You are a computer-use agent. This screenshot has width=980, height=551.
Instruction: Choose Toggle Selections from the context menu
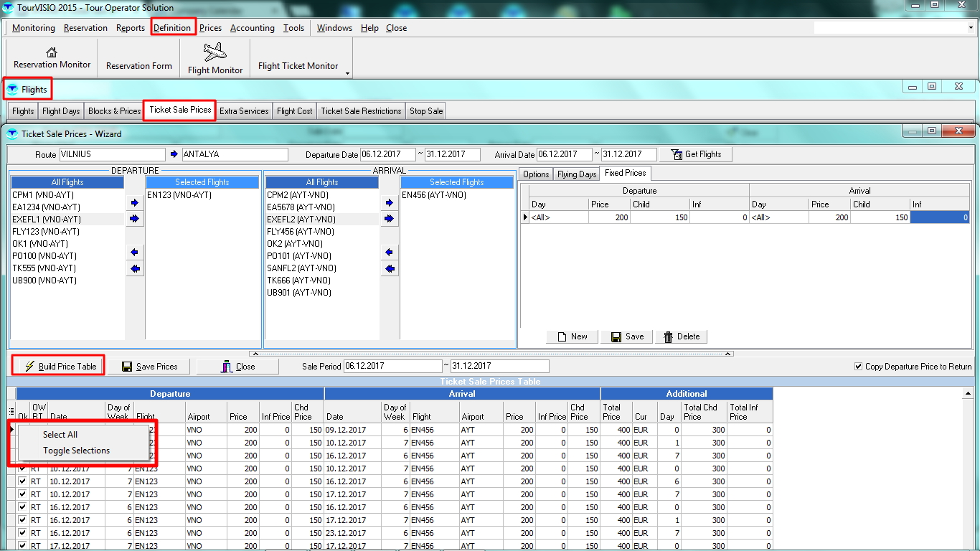coord(76,451)
